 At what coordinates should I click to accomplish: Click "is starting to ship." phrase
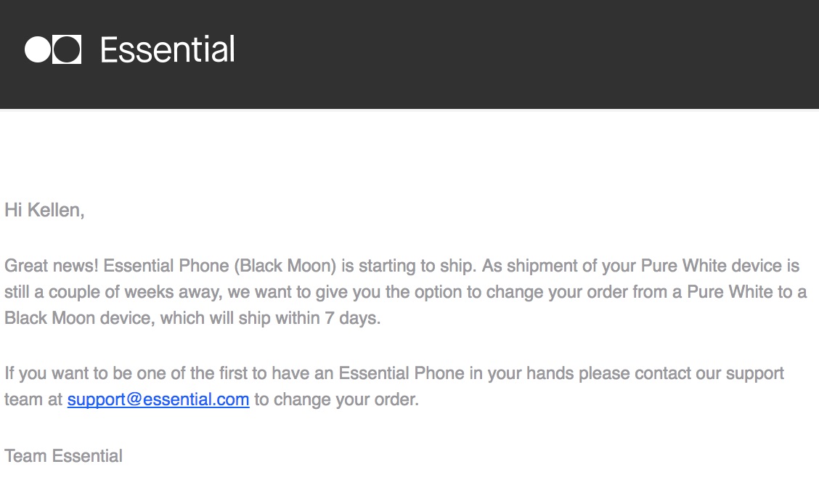tap(407, 266)
